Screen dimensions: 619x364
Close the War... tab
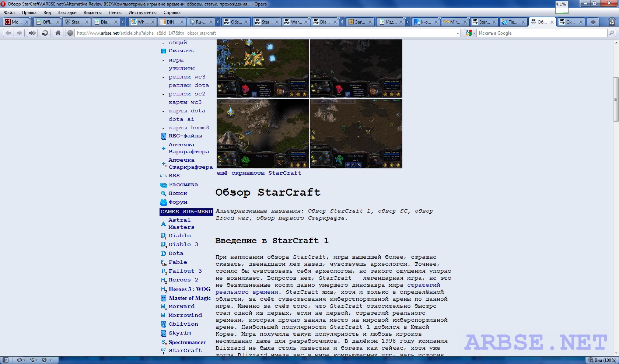pyautogui.click(x=306, y=22)
